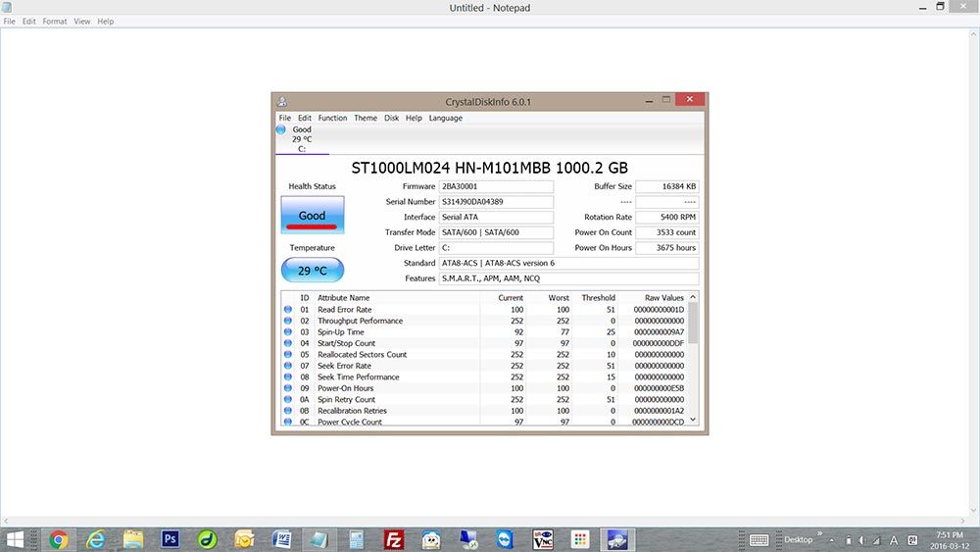This screenshot has width=980, height=552.
Task: Click status circle for Power-On Hours
Action: (288, 388)
